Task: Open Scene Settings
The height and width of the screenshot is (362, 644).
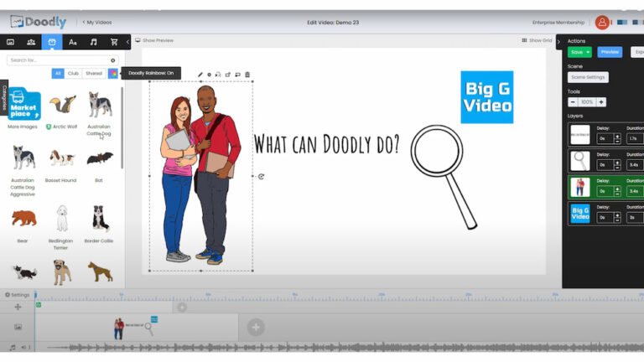Action: 587,77
